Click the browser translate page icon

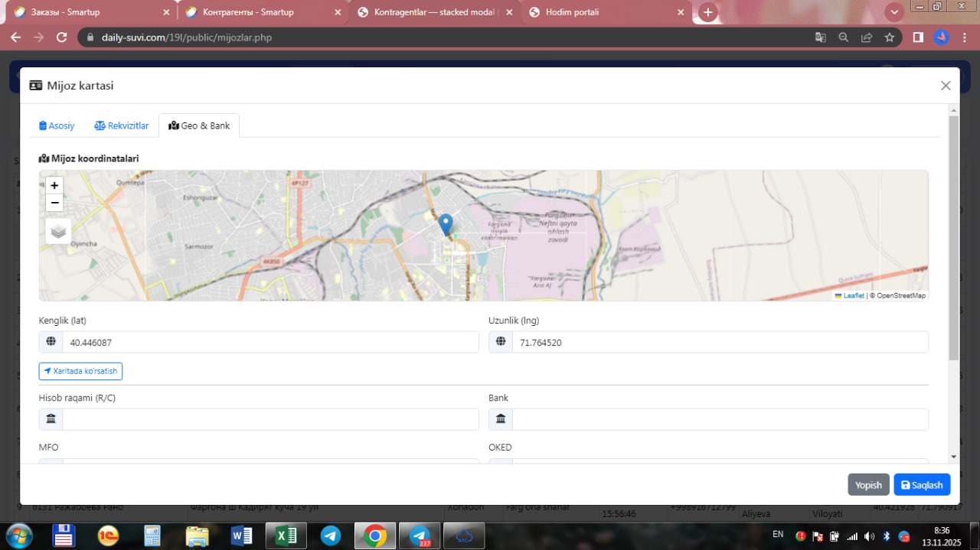pos(820,37)
